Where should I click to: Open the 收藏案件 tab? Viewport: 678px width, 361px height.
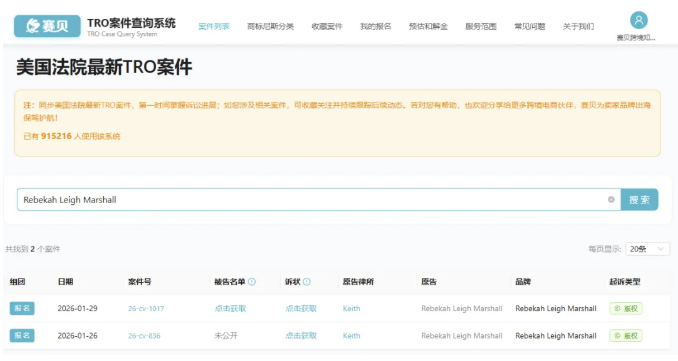327,26
